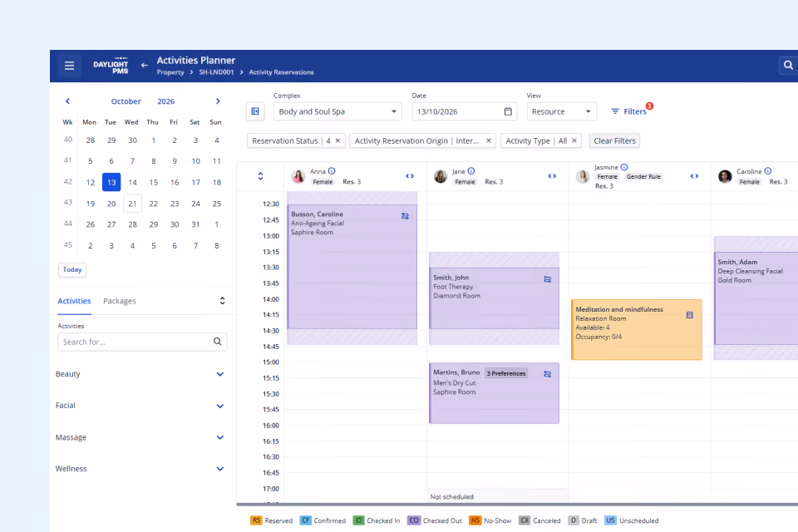Switch to Activities tab

tap(74, 301)
